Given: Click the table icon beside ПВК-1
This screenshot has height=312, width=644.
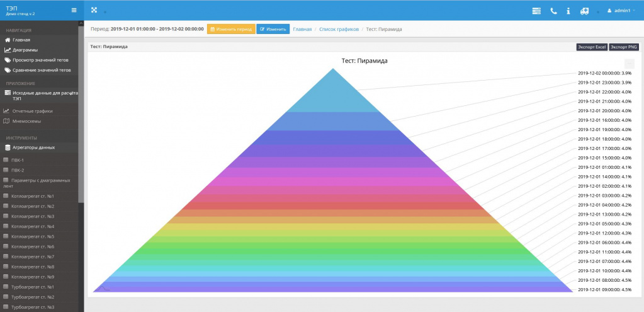Looking at the screenshot, I should pyautogui.click(x=6, y=160).
